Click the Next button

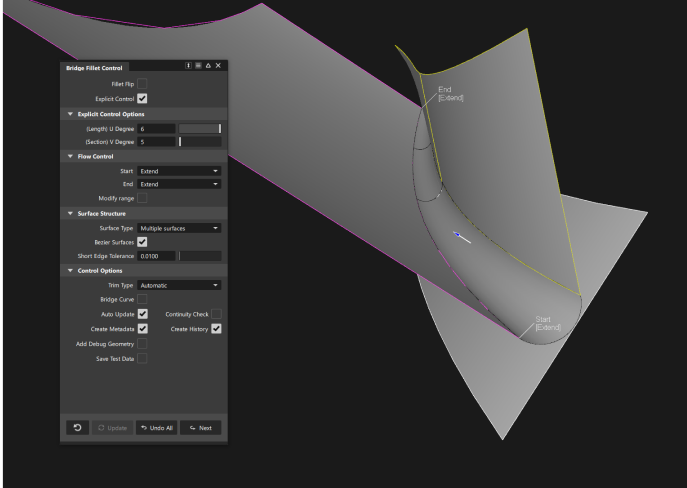pos(201,428)
